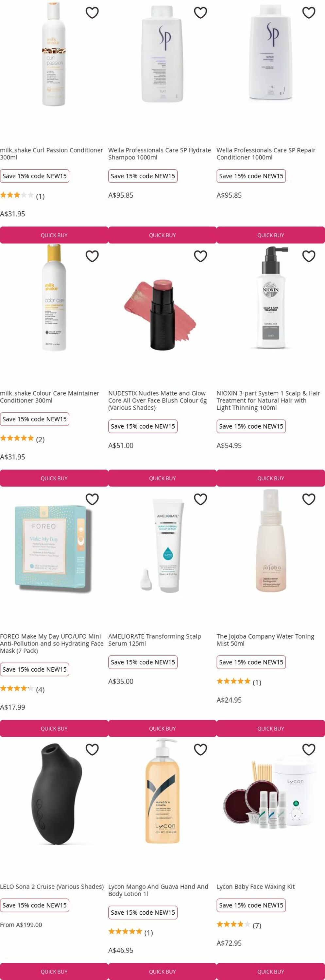Toggle heart on Jojoba Water Toning Mist
Image resolution: width=325 pixels, height=980 pixels.
[309, 499]
